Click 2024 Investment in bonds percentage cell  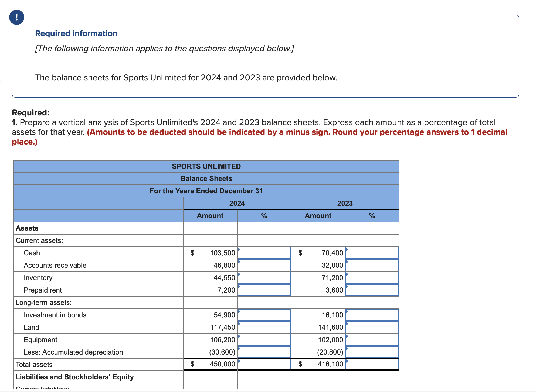(x=264, y=315)
